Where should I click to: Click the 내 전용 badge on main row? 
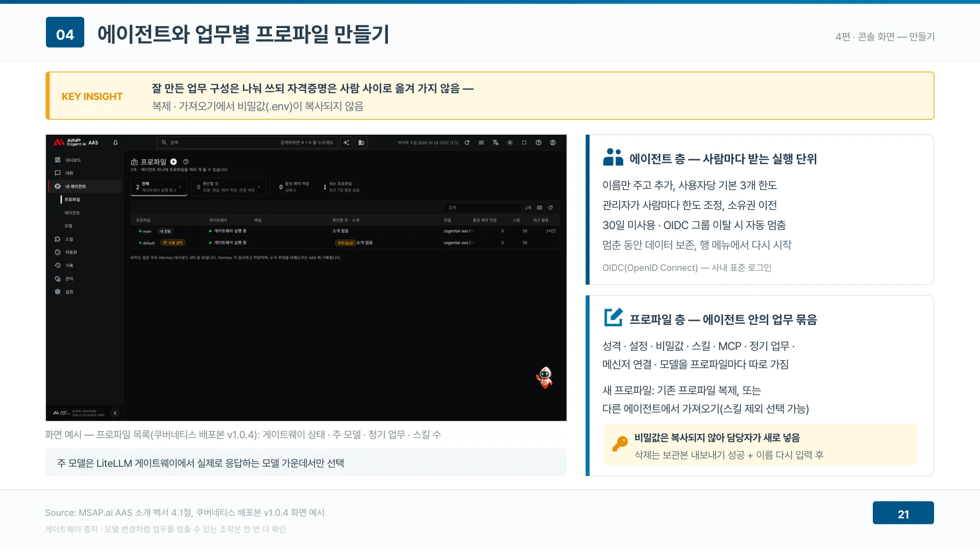click(165, 231)
